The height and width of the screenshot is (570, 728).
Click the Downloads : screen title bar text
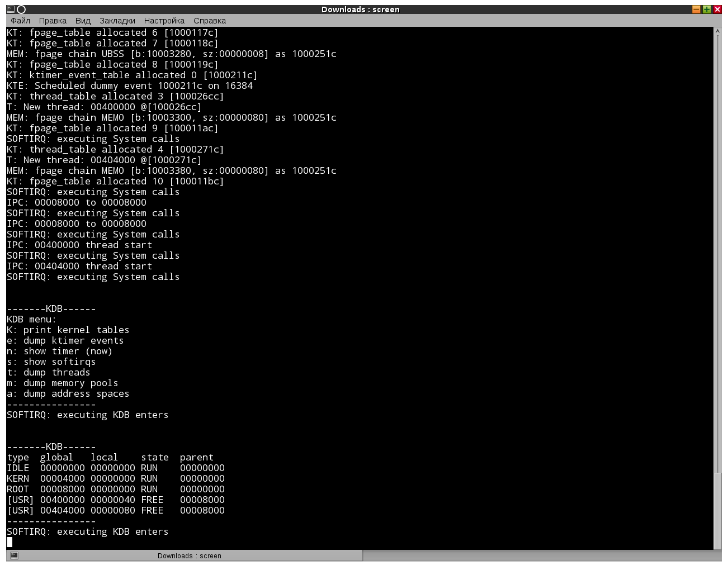[360, 9]
